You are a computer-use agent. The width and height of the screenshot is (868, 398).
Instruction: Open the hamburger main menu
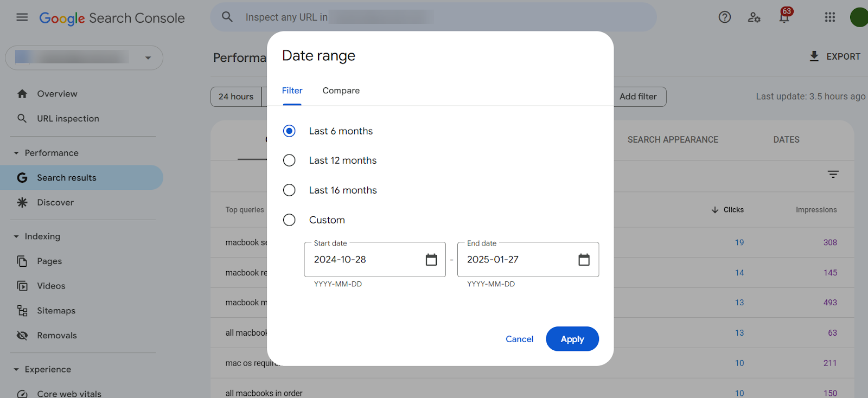click(x=22, y=17)
